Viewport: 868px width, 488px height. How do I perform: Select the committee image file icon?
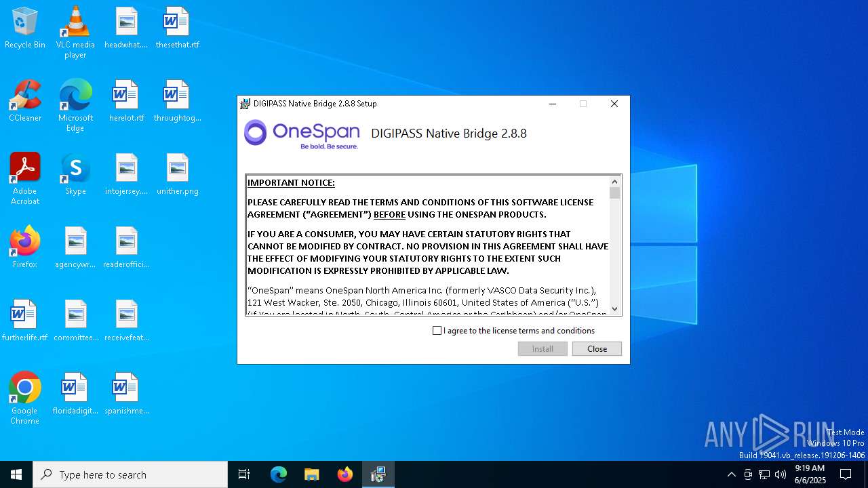pyautogui.click(x=75, y=321)
